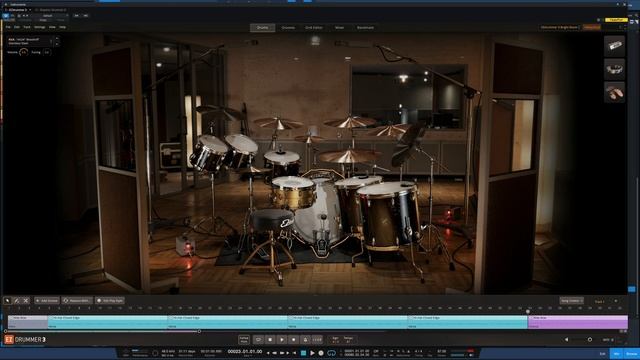Select the arrow pointer tool in song track
The height and width of the screenshot is (360, 640).
7,301
